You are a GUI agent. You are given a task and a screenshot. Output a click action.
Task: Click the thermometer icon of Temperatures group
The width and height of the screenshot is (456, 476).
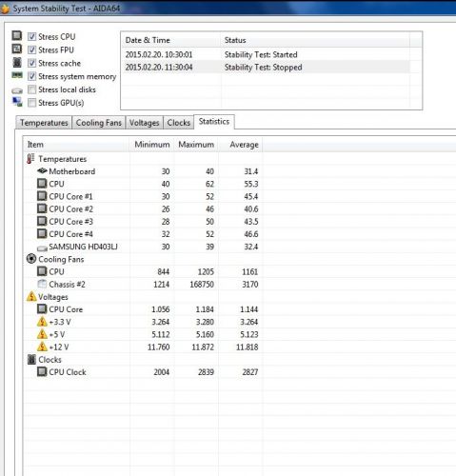pyautogui.click(x=30, y=159)
